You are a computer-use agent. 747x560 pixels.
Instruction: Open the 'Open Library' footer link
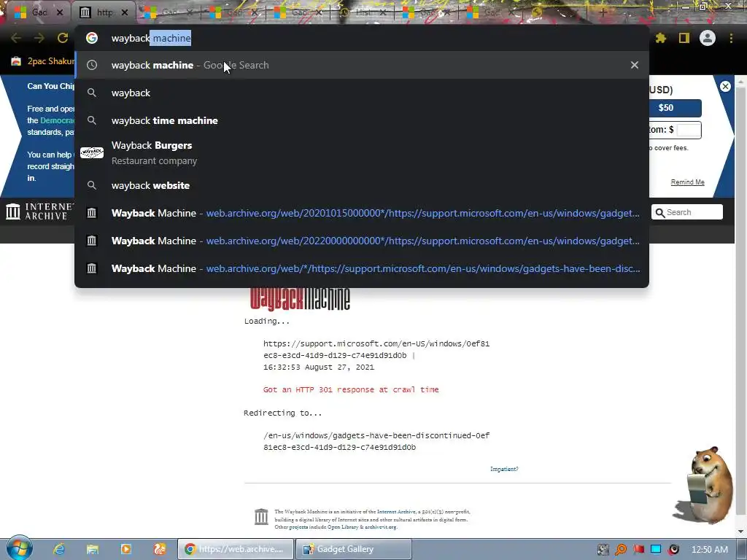[343, 527]
